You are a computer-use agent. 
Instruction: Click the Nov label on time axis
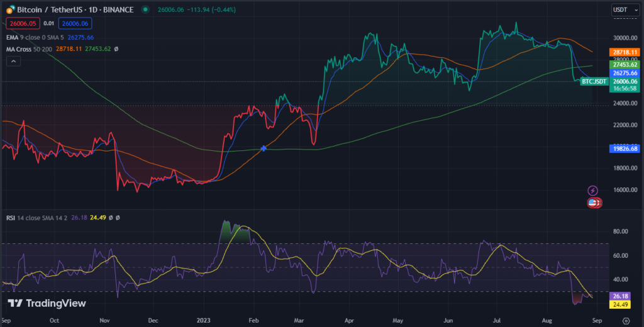tap(105, 321)
